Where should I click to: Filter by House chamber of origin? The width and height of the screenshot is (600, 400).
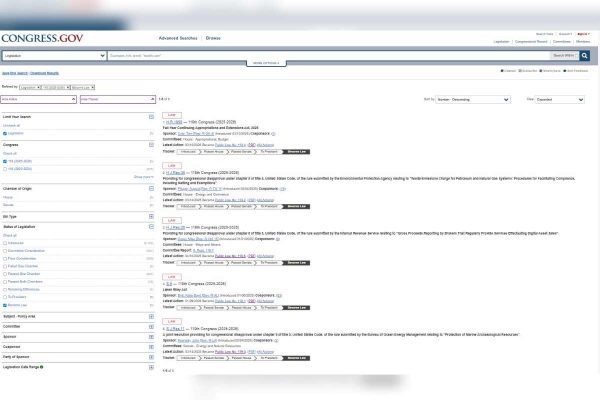coord(8,198)
